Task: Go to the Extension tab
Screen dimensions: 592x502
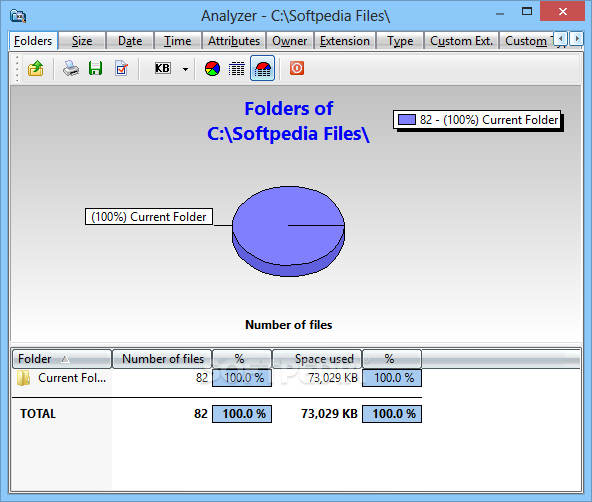Action: (345, 41)
